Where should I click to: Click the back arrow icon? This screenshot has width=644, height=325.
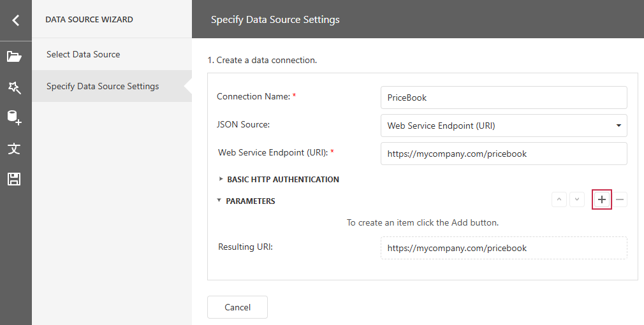point(15,20)
